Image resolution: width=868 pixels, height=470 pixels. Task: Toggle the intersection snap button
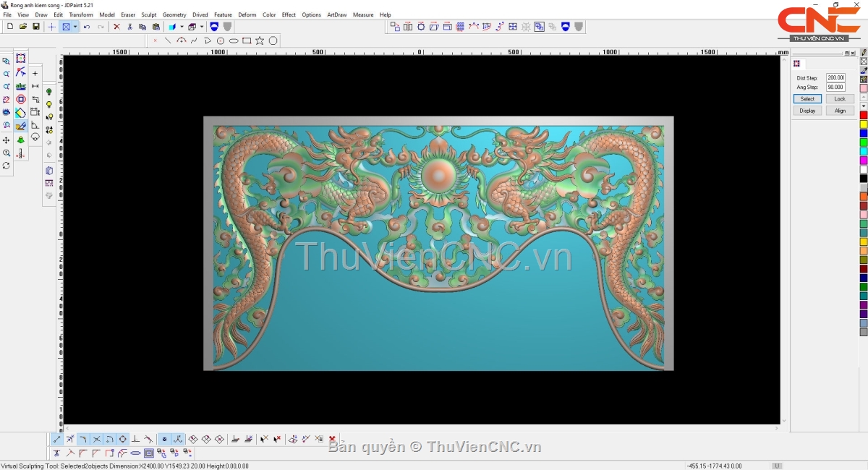click(x=96, y=439)
